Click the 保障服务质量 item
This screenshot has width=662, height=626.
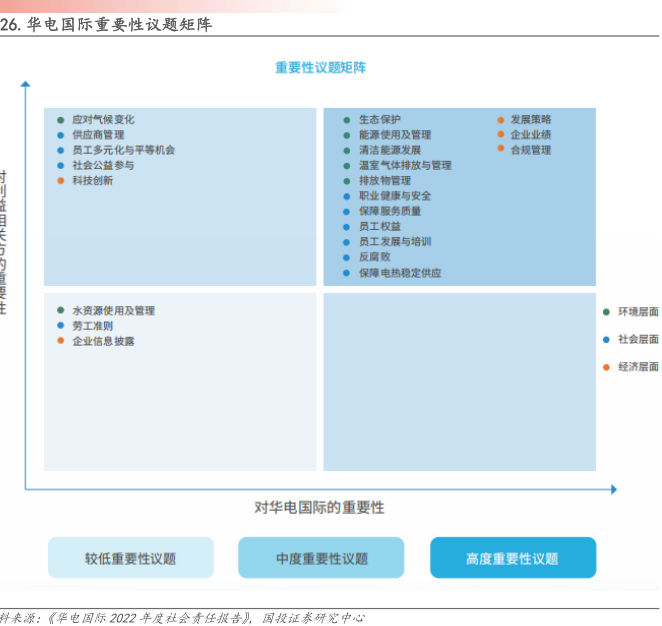pyautogui.click(x=390, y=211)
